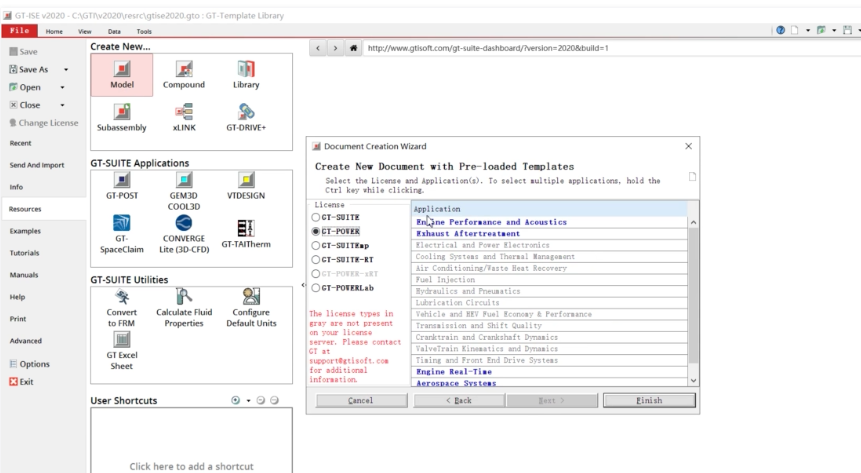Go back in the dashboard browser
This screenshot has width=861, height=473.
coord(317,48)
